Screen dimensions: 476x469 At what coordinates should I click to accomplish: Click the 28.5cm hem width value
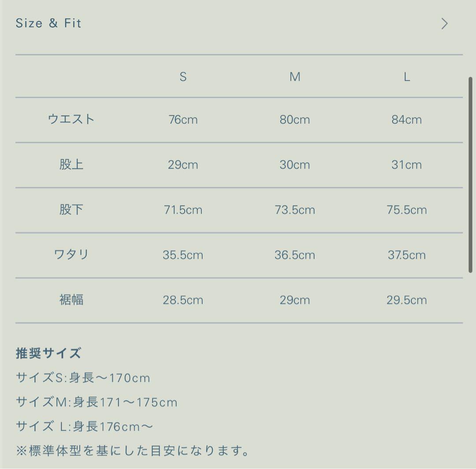click(183, 300)
